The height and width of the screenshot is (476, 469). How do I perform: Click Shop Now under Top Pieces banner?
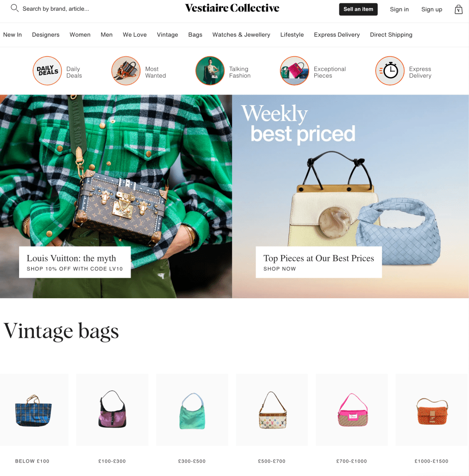coord(279,268)
